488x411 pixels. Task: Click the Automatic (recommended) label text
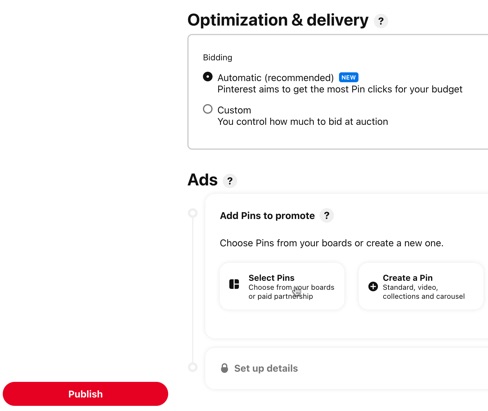pos(276,78)
